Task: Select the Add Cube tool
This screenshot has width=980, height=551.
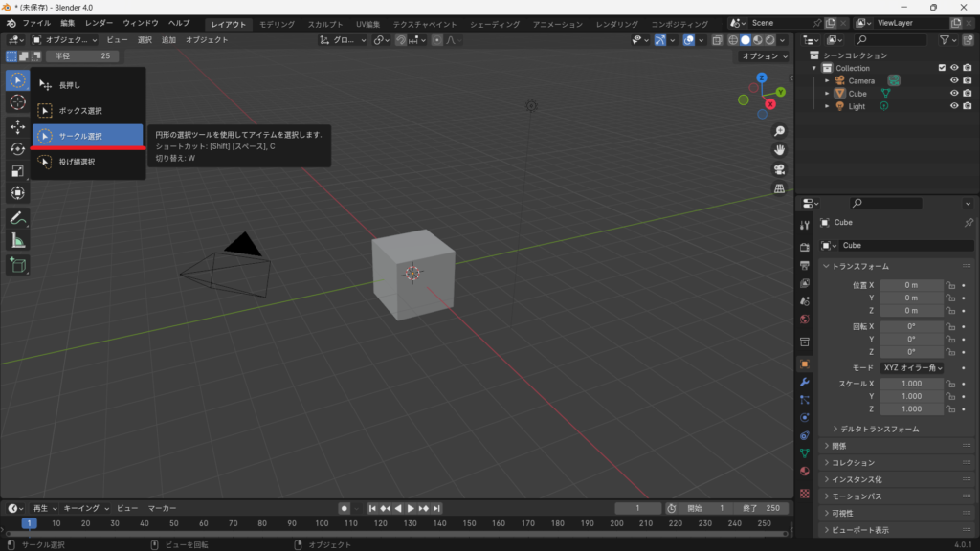Action: [x=17, y=265]
